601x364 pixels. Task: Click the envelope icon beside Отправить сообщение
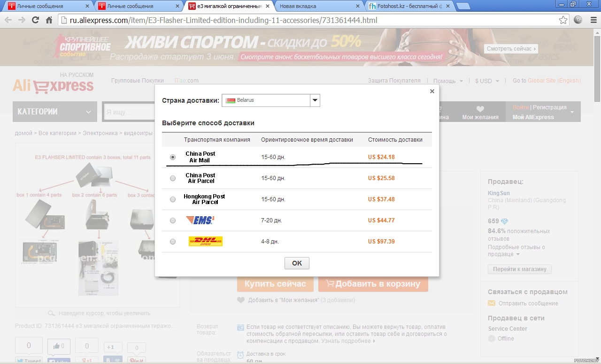pos(492,303)
